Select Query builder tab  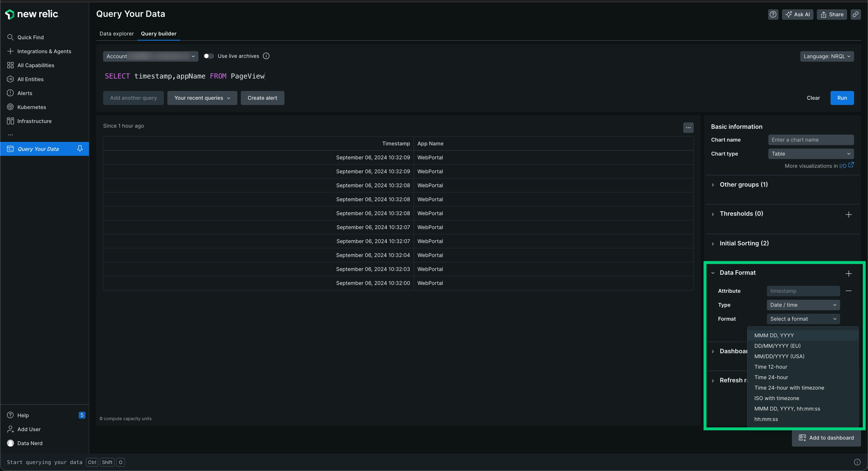pos(159,34)
